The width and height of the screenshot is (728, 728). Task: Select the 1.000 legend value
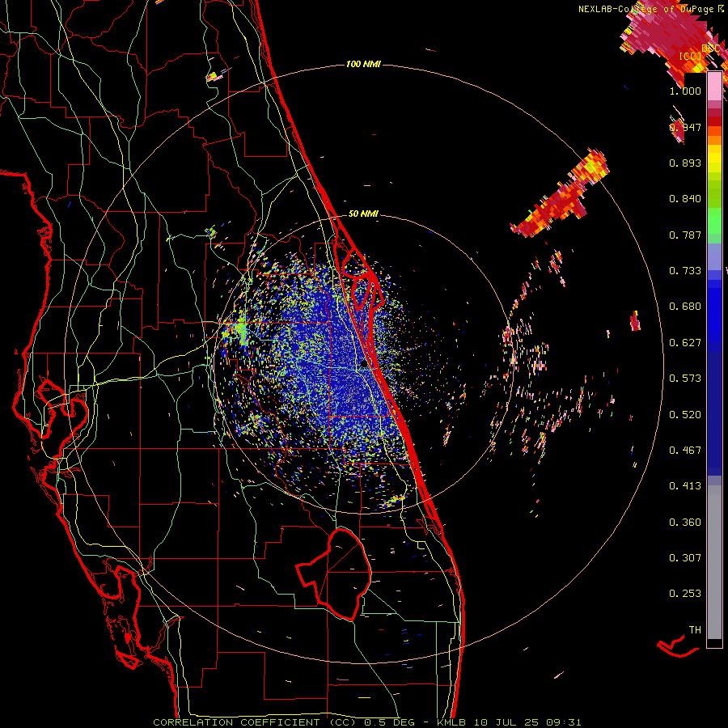(x=685, y=91)
